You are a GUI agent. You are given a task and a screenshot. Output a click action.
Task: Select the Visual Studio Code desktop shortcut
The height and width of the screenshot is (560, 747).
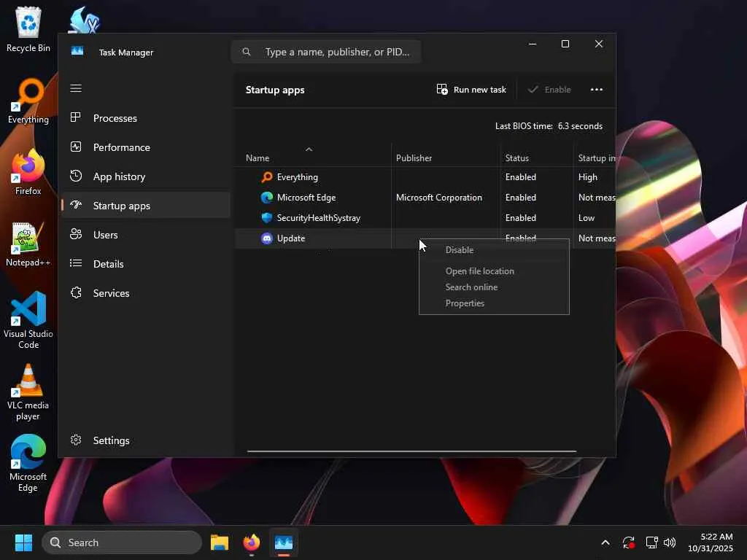28,320
